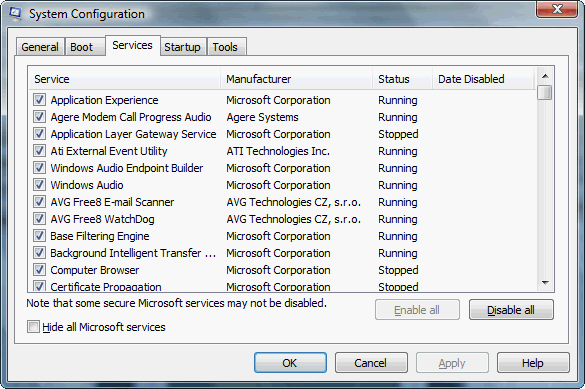The height and width of the screenshot is (389, 585).
Task: Select the Services tab
Action: click(133, 46)
